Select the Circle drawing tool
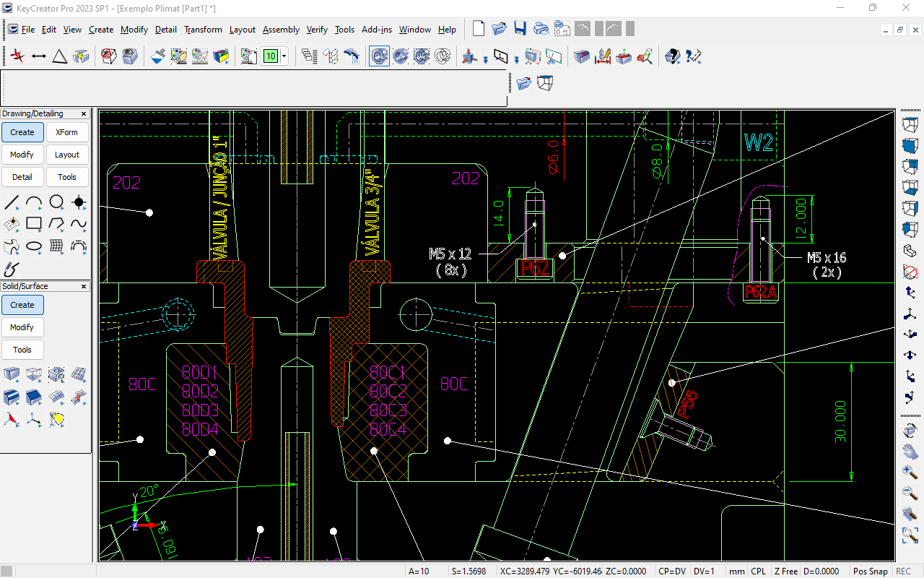This screenshot has height=578, width=924. point(56,202)
